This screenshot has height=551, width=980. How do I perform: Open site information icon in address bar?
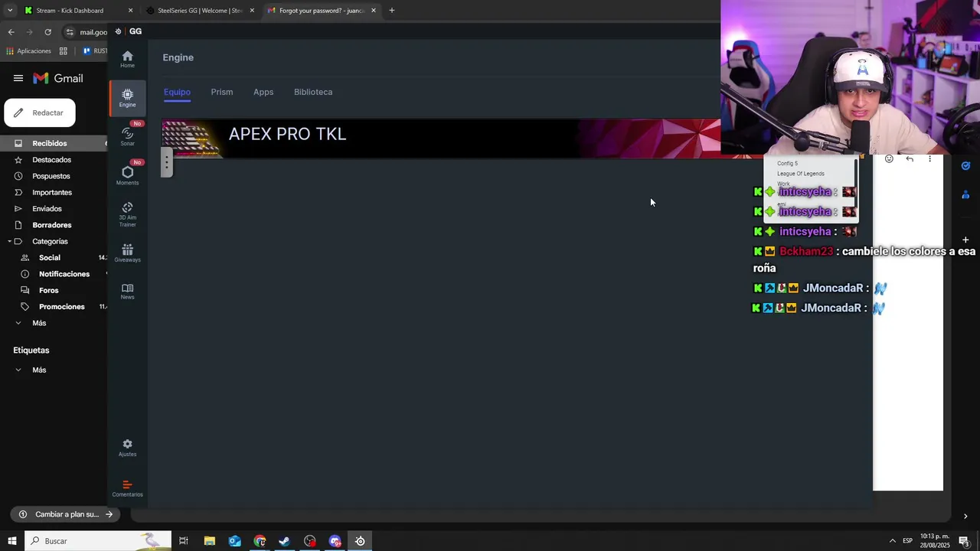70,31
